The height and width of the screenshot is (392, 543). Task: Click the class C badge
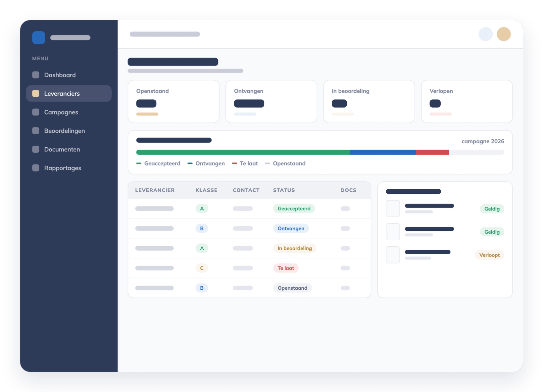[x=202, y=268]
